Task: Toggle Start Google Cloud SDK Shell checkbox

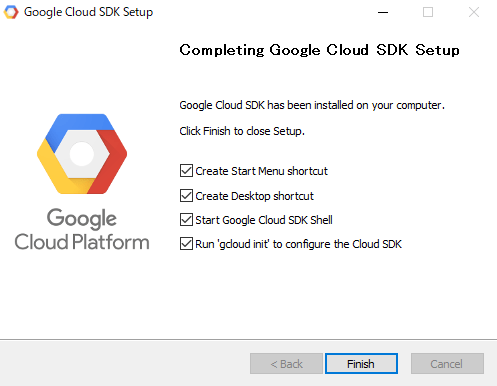Action: (x=186, y=220)
